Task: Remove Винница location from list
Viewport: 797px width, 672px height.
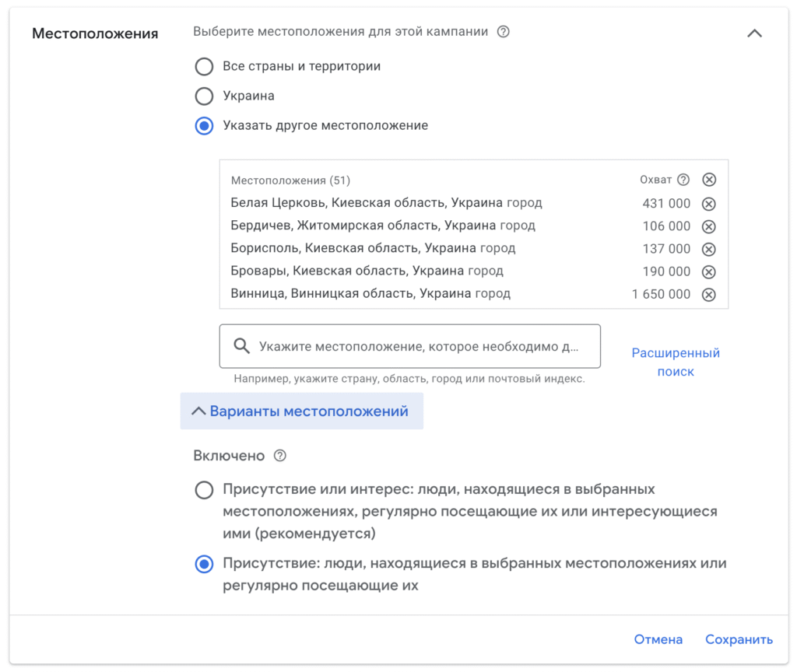Action: (709, 294)
